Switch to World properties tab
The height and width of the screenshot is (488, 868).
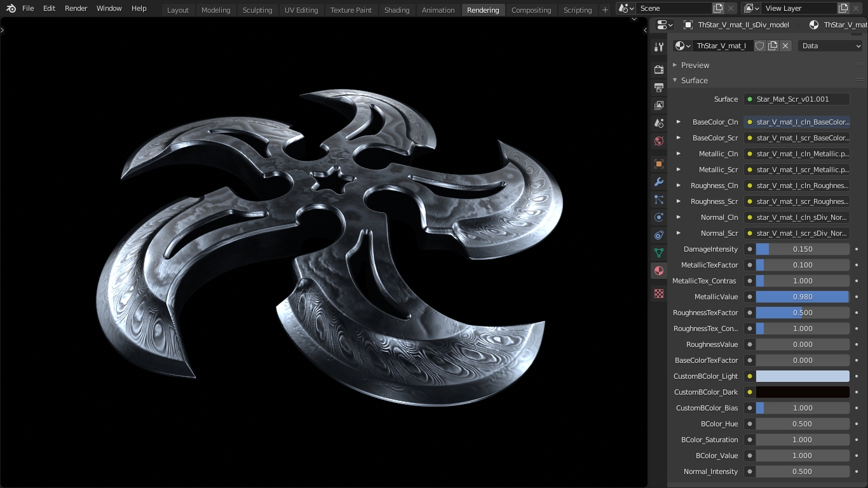click(659, 141)
